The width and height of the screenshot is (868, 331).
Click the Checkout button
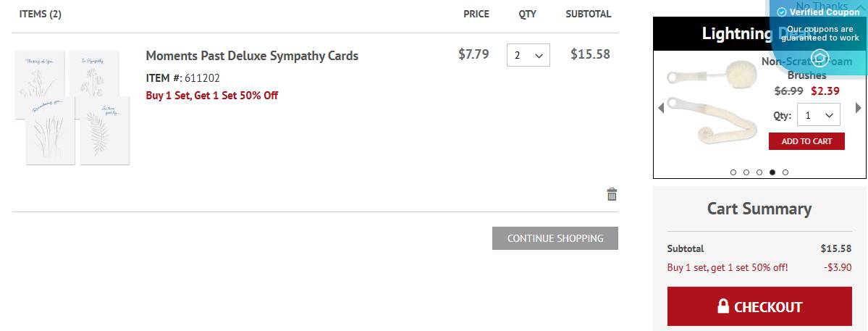(759, 306)
